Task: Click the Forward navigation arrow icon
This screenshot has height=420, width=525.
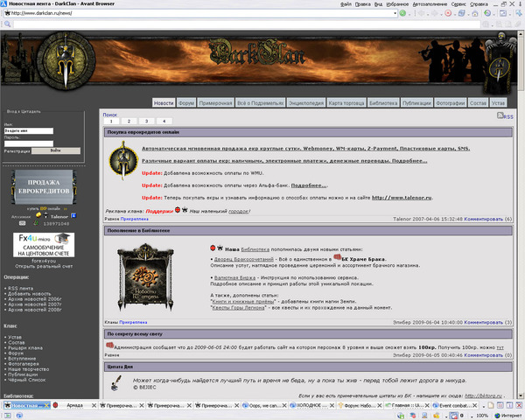Action: 434,13
